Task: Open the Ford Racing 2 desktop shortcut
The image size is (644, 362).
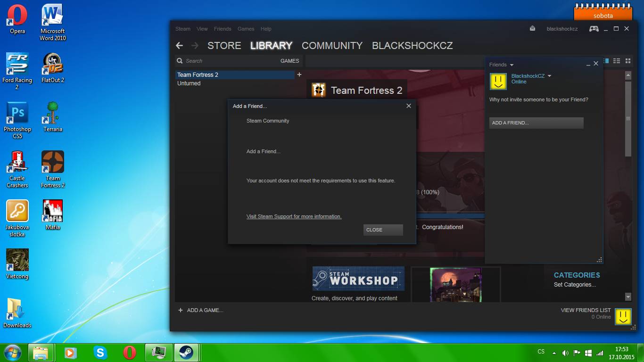Action: (17, 72)
